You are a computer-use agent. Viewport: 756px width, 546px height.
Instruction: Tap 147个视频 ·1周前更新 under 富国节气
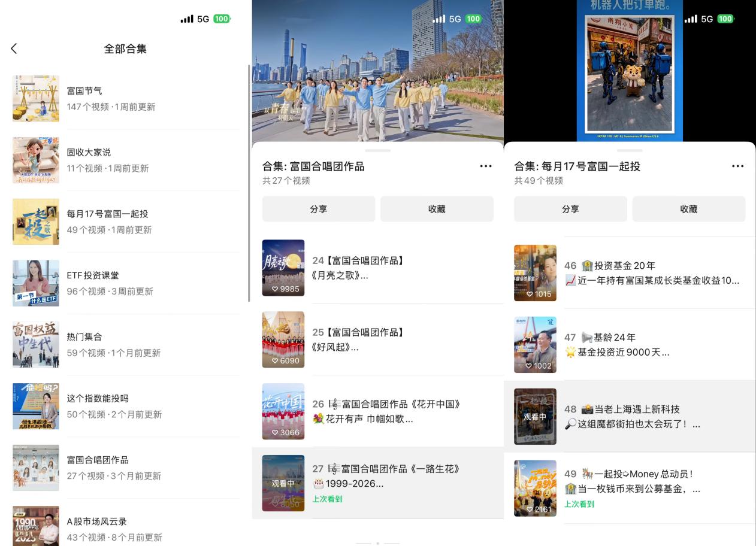pyautogui.click(x=111, y=107)
